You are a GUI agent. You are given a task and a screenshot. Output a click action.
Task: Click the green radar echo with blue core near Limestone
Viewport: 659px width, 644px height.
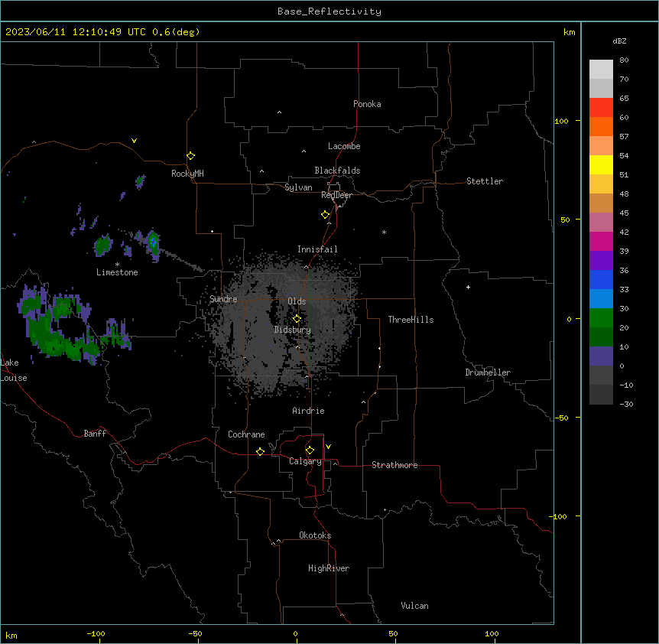[153, 243]
